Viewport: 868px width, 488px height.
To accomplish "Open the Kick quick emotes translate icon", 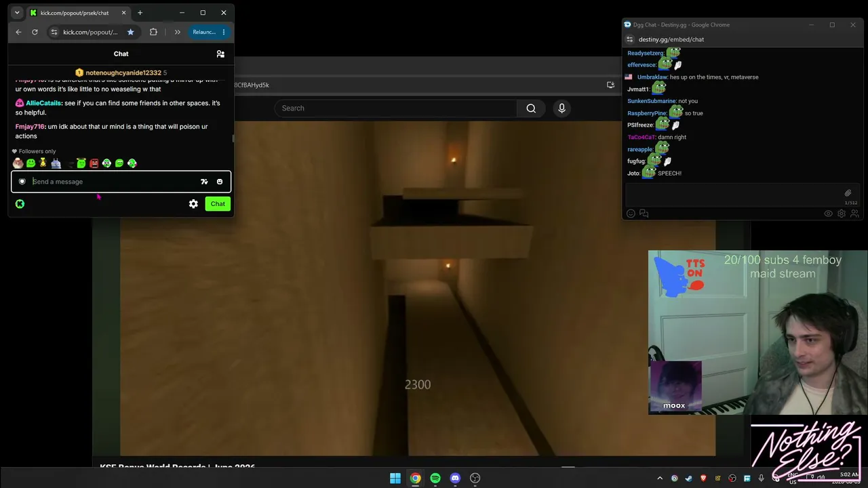I will [x=204, y=182].
